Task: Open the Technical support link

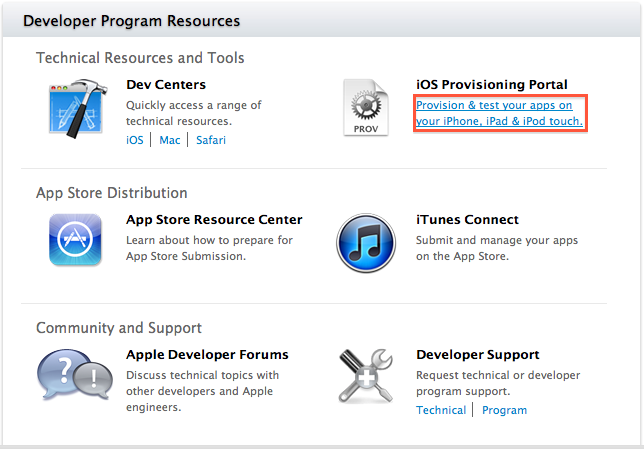Action: tap(441, 410)
